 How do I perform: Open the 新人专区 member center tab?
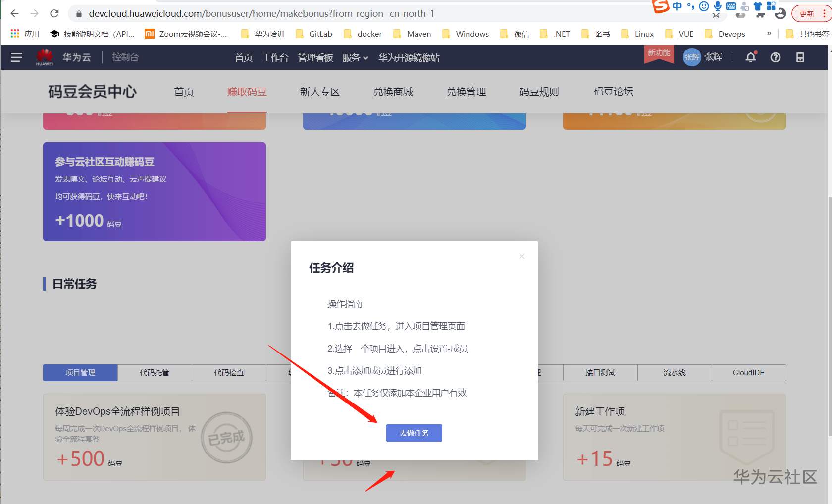tap(320, 92)
